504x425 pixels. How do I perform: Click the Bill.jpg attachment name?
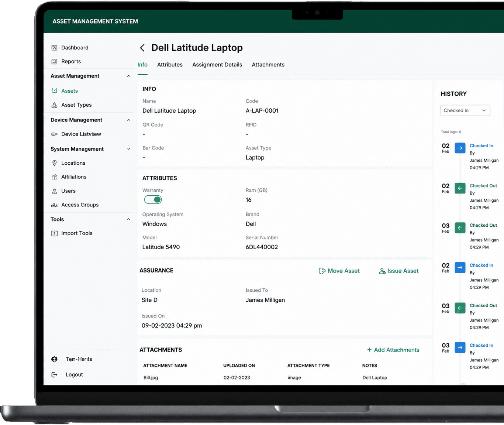click(151, 377)
